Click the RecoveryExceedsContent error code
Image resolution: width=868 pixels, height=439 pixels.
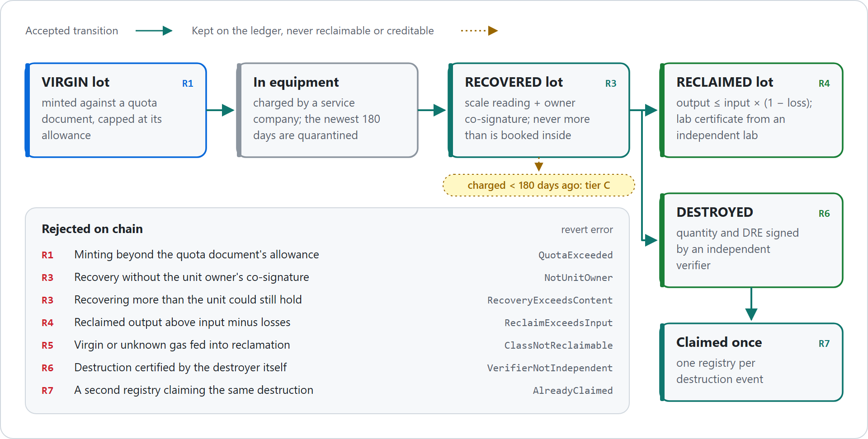click(550, 300)
